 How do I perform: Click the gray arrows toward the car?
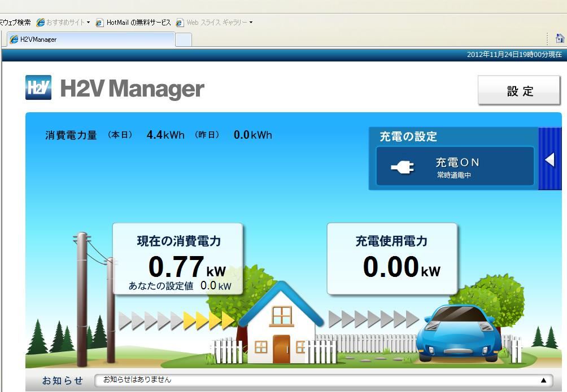(373, 319)
